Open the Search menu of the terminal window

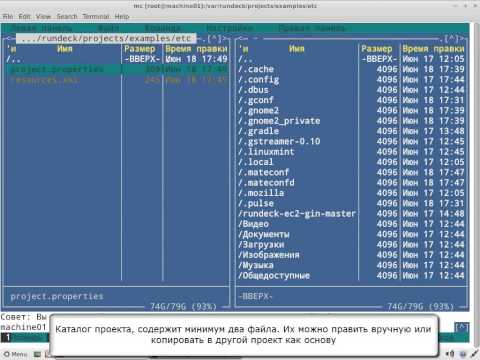coord(67,16)
